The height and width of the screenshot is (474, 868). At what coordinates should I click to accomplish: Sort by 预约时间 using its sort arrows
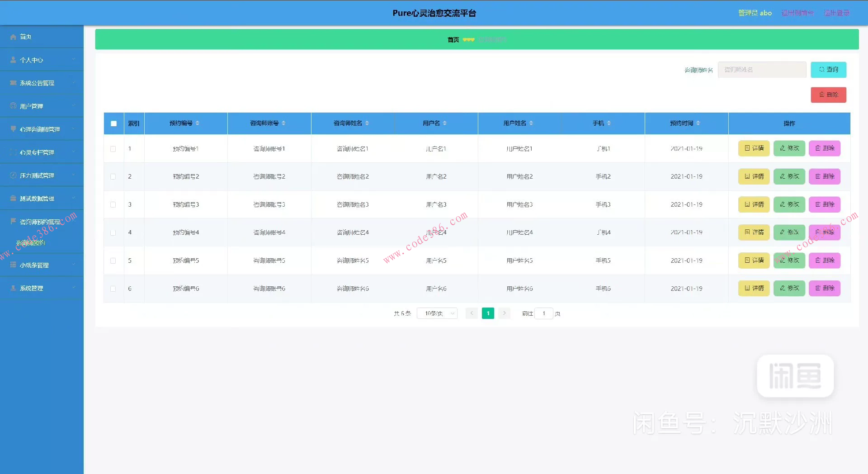coord(698,123)
